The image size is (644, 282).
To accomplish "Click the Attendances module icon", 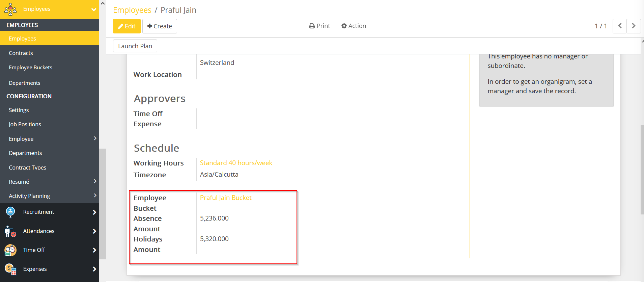I will click(10, 231).
